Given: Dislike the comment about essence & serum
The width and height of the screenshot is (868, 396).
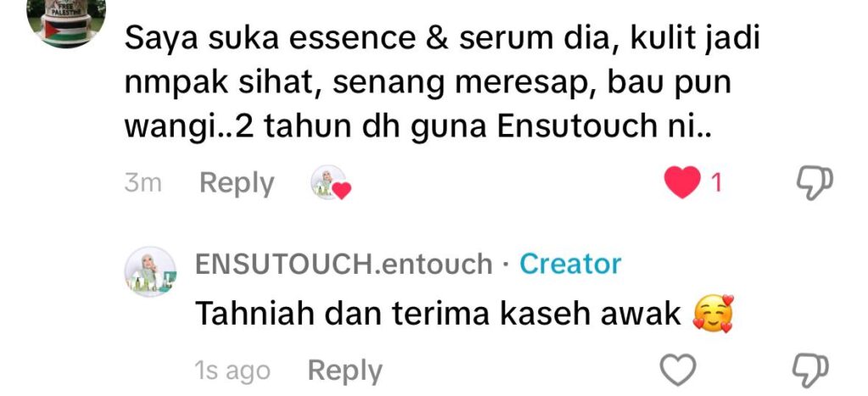Looking at the screenshot, I should (815, 183).
